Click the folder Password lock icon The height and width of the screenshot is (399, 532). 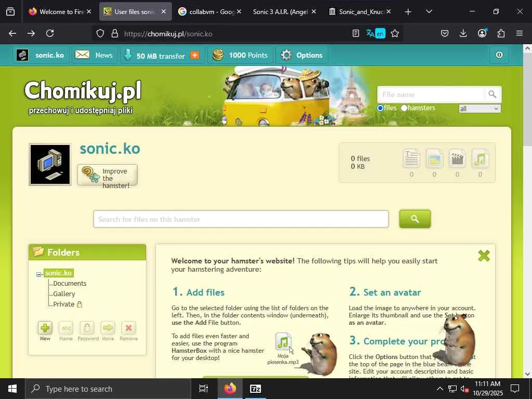[x=87, y=328]
